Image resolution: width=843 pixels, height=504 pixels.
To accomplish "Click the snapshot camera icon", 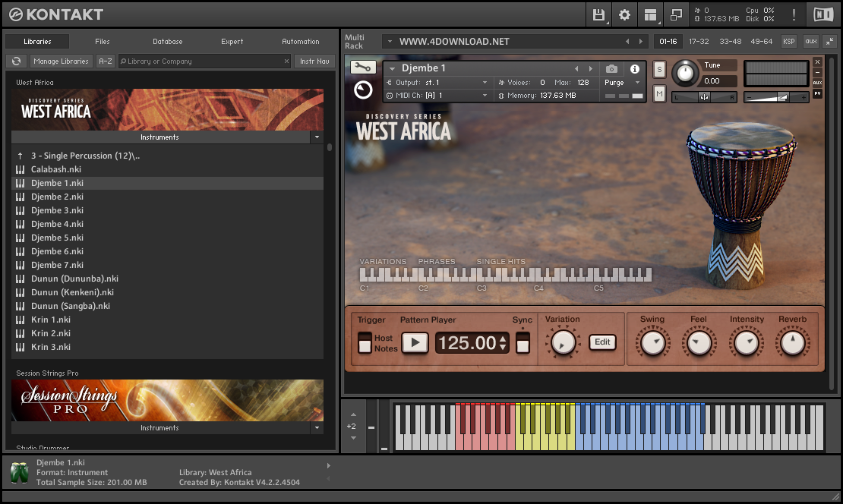I will pyautogui.click(x=611, y=69).
